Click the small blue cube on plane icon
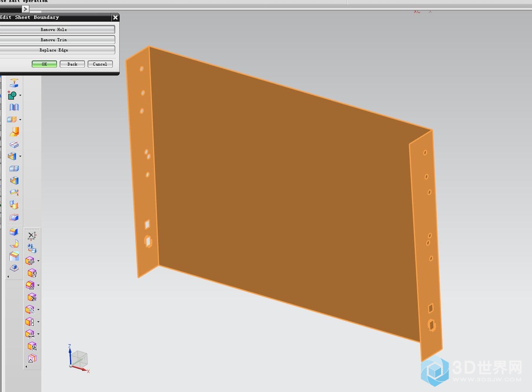Image resolution: width=532 pixels, height=392 pixels. (x=14, y=268)
